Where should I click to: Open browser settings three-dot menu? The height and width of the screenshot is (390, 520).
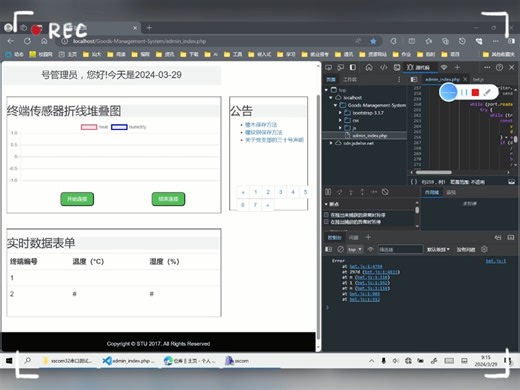pos(496,41)
